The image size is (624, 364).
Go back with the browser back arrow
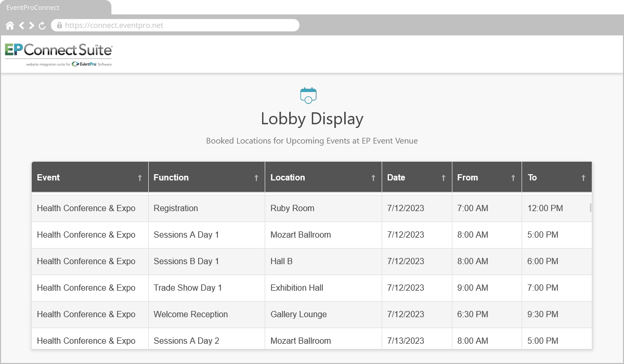[22, 25]
